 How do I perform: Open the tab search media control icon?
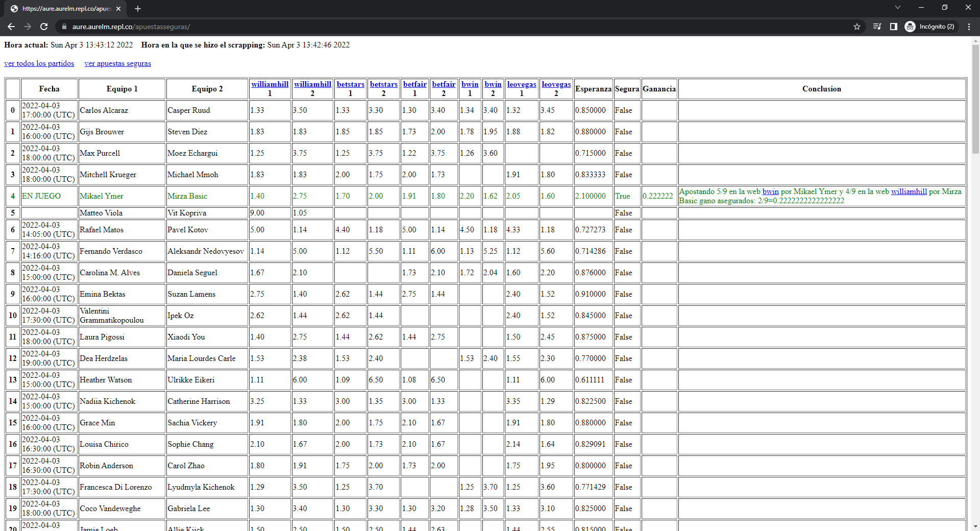pos(877,27)
